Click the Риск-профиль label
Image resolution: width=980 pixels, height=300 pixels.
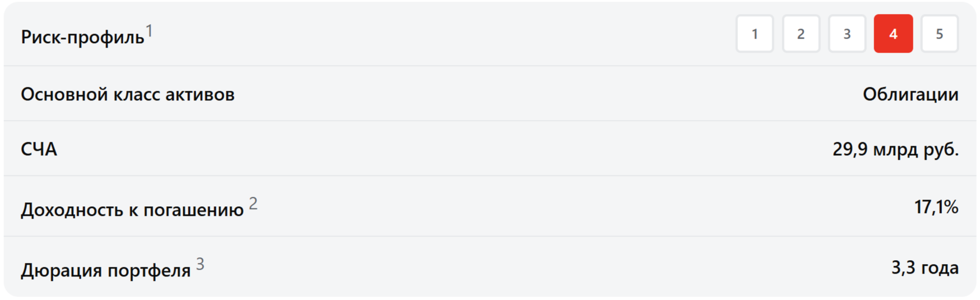82,38
